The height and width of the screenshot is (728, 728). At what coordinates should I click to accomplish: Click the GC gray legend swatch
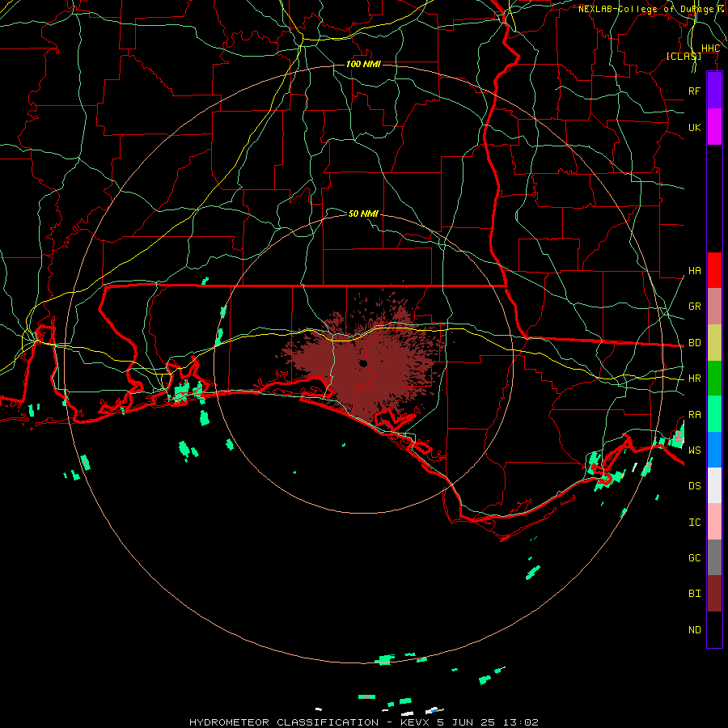[714, 557]
